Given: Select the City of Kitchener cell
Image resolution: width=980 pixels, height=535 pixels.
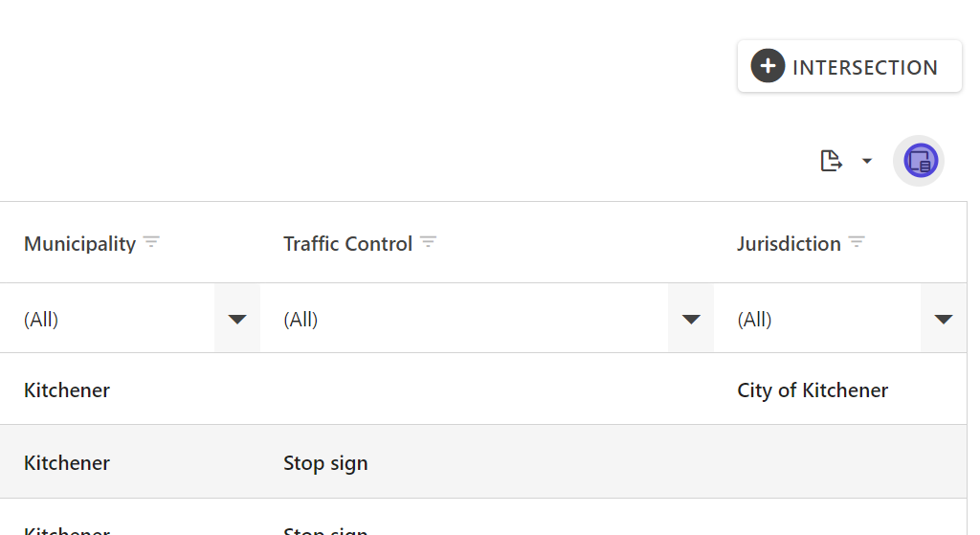Looking at the screenshot, I should tap(813, 390).
